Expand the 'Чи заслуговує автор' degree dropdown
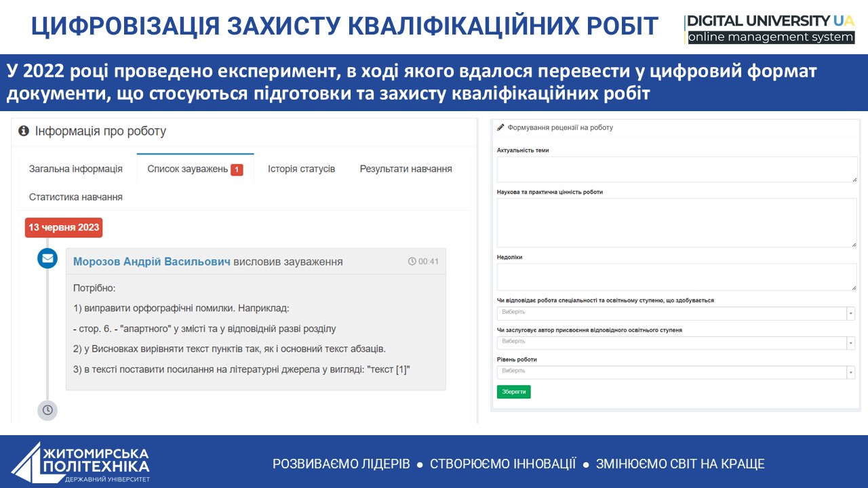 point(676,342)
